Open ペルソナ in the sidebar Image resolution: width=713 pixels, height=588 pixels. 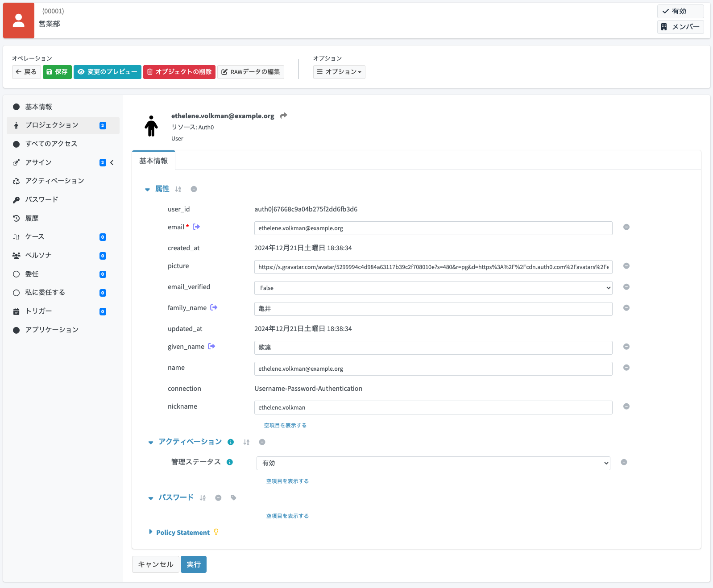[x=63, y=255]
